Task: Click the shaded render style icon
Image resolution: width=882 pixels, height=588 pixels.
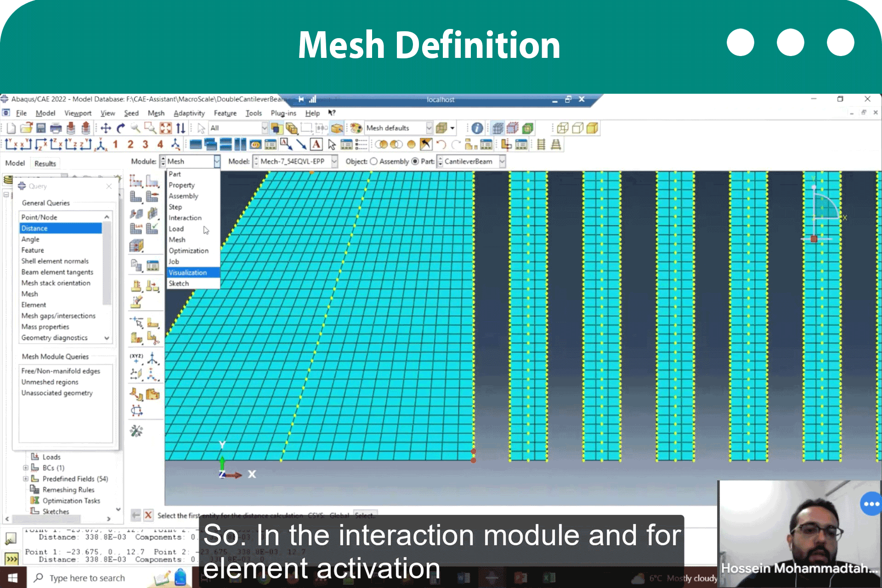Action: [x=593, y=128]
